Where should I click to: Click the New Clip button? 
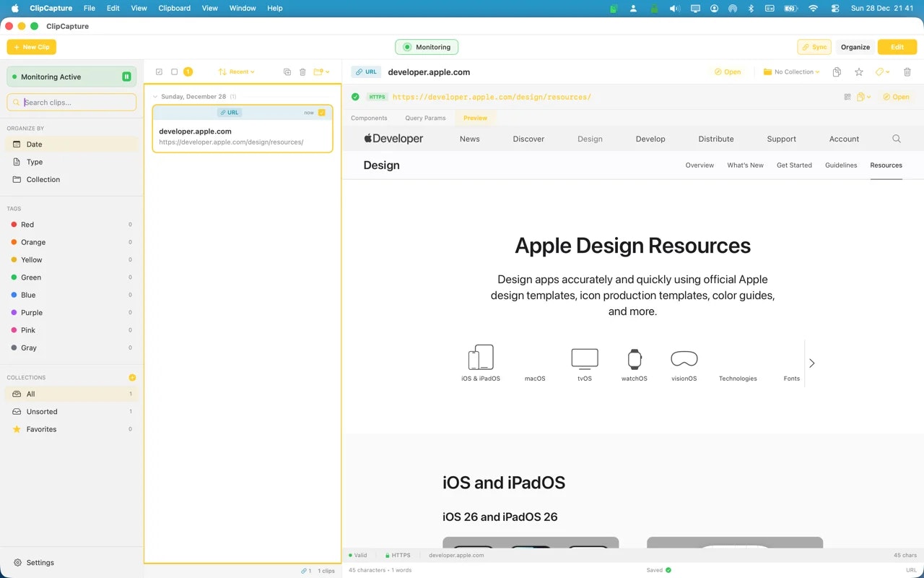point(31,46)
